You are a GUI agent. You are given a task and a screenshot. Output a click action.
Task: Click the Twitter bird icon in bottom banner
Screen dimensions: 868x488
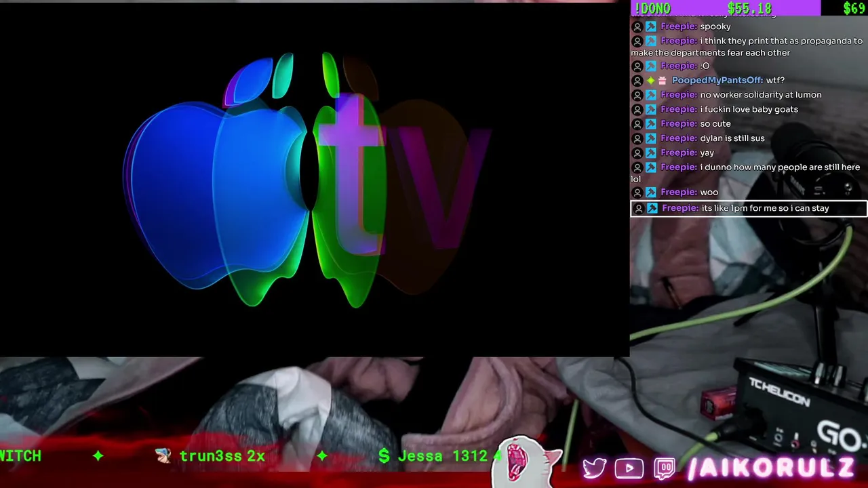[595, 468]
